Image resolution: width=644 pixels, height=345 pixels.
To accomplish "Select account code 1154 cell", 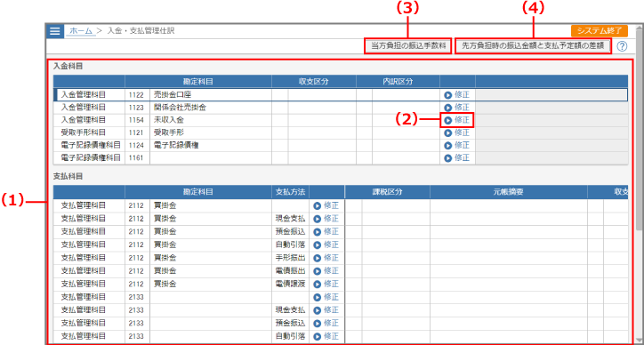I will click(137, 120).
